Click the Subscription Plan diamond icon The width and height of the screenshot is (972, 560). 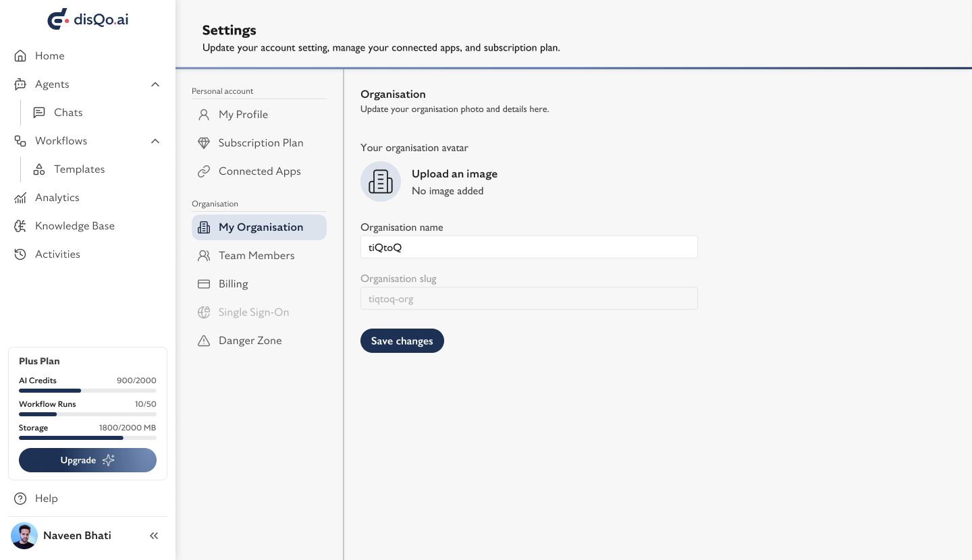pos(204,143)
